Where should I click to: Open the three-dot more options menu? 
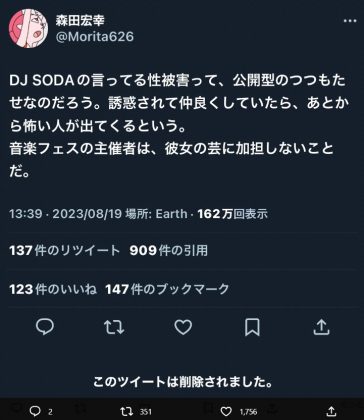[350, 21]
